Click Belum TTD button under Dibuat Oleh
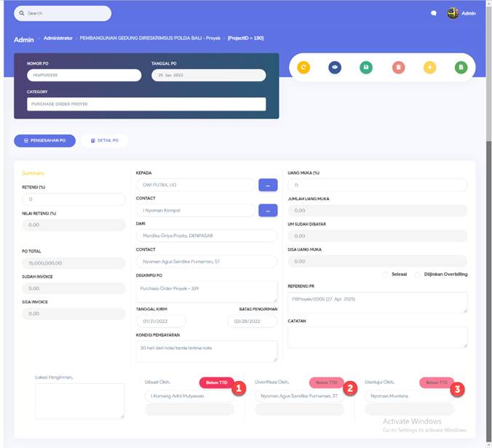492x448 pixels. (x=215, y=382)
